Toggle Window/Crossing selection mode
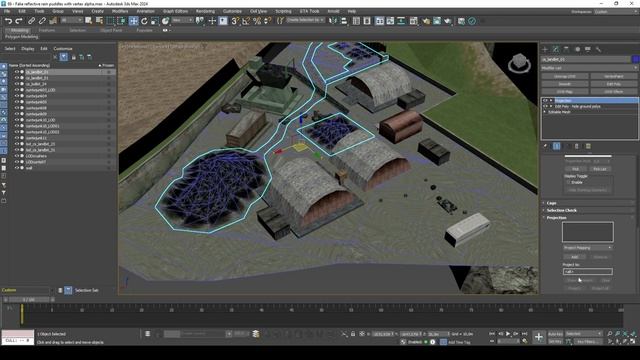Image resolution: width=640 pixels, height=360 pixels. (122, 21)
